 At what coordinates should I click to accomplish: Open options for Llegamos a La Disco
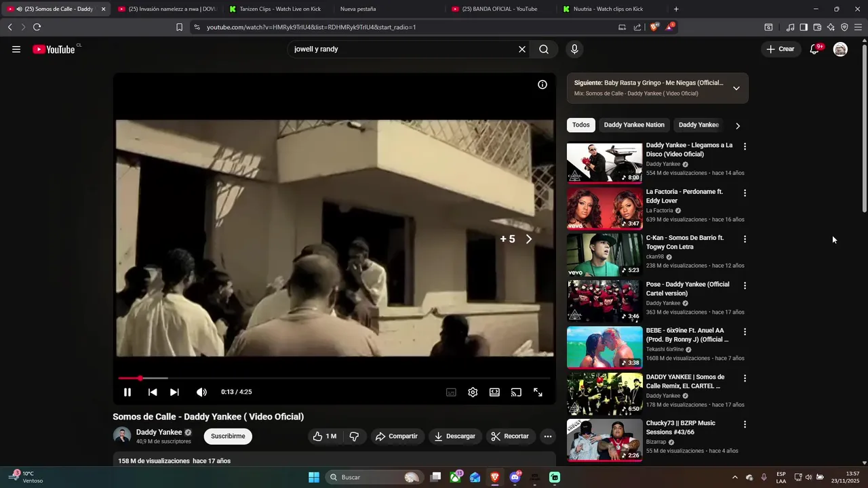pyautogui.click(x=745, y=146)
